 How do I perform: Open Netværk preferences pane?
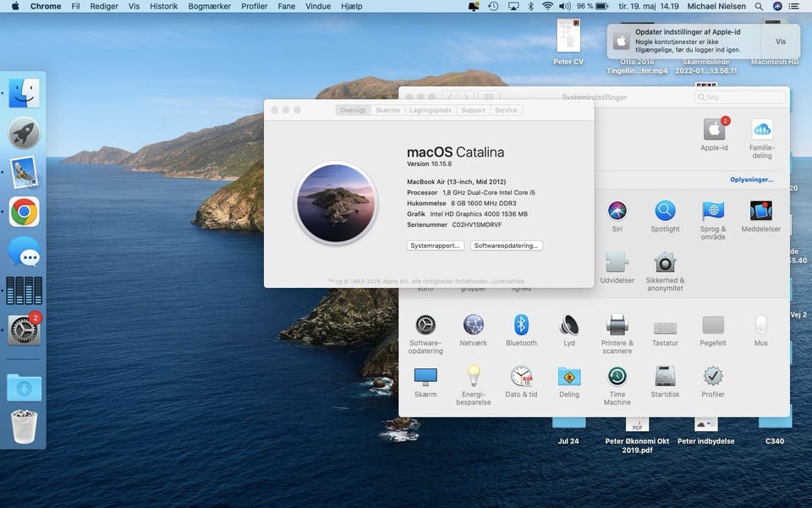pos(474,330)
